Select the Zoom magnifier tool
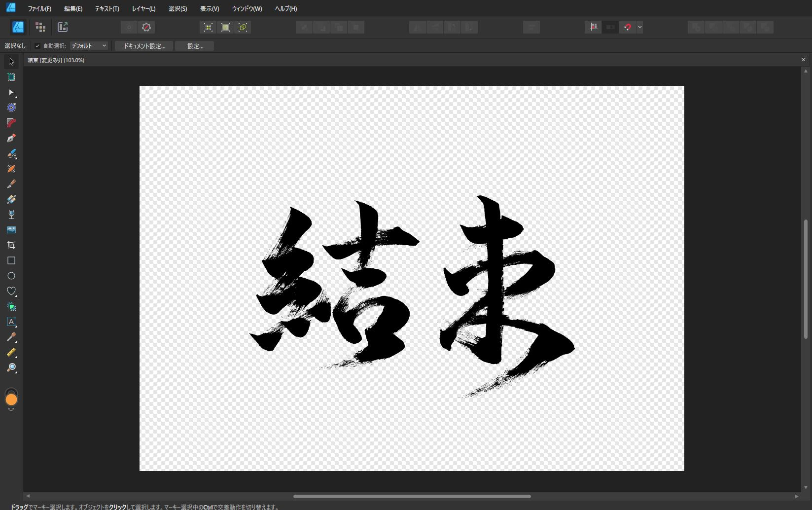The width and height of the screenshot is (812, 510). [x=11, y=367]
